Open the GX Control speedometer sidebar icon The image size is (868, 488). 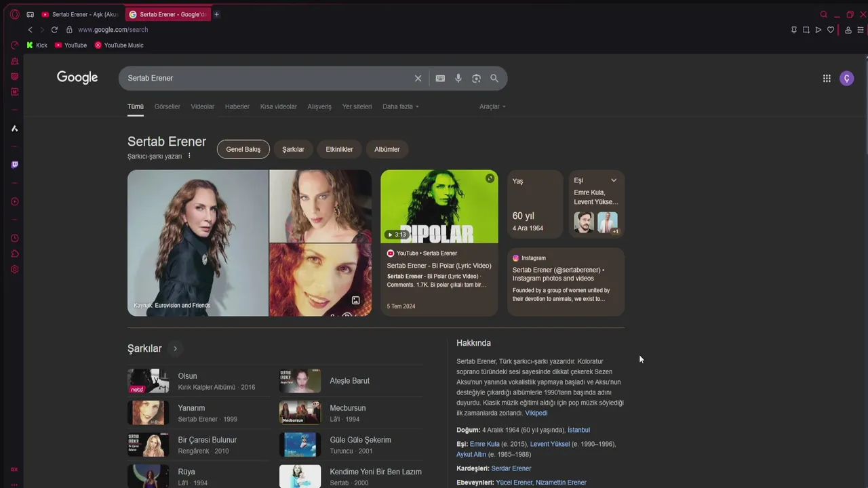point(14,45)
